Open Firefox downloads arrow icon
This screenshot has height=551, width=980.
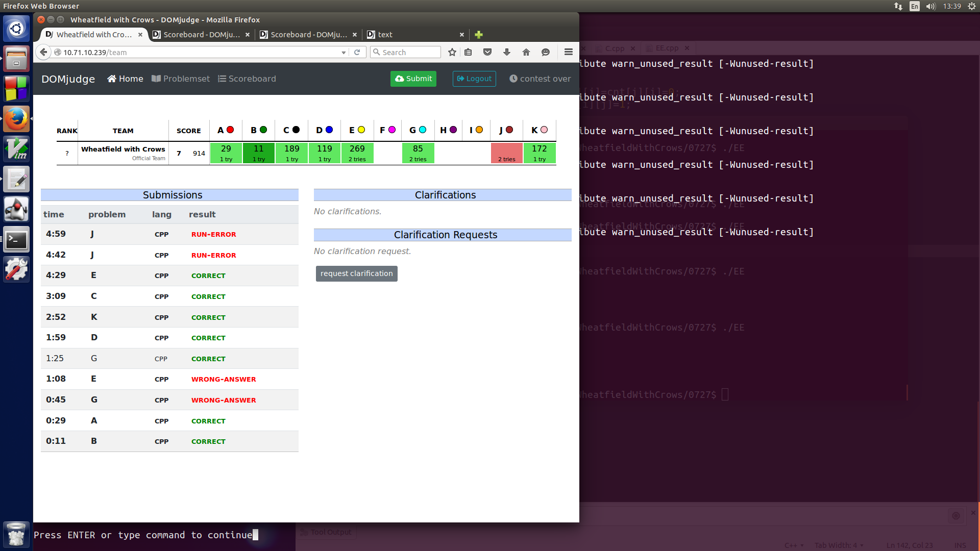tap(507, 52)
